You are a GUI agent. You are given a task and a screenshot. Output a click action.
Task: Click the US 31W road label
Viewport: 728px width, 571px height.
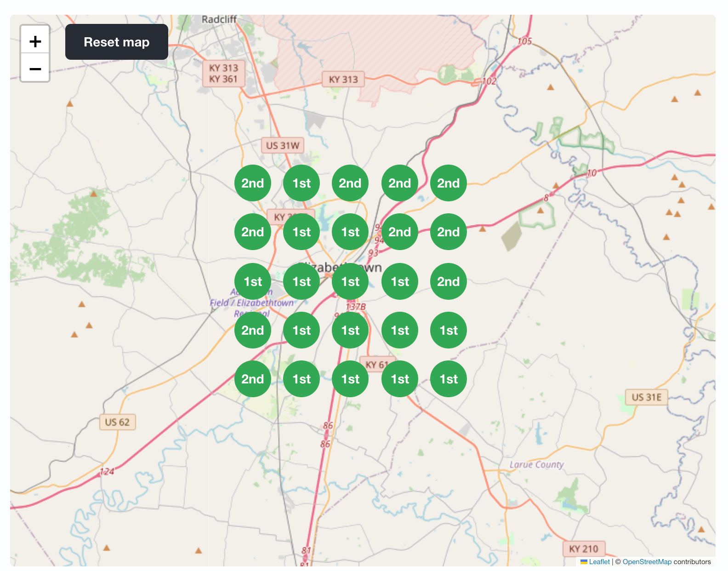coord(283,146)
